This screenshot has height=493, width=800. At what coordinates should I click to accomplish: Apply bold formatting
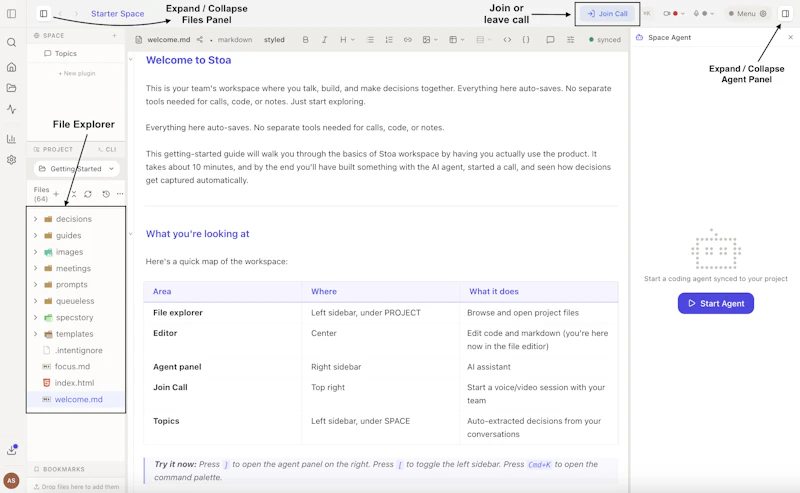pyautogui.click(x=306, y=40)
